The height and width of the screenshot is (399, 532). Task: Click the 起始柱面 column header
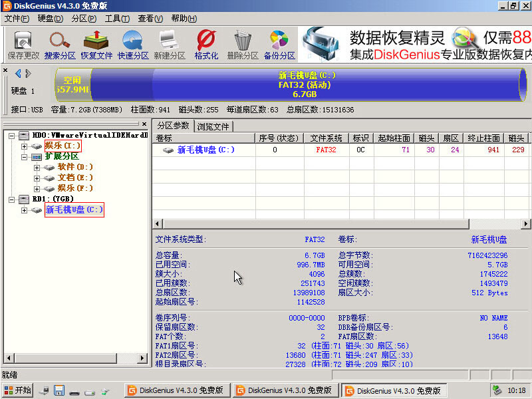click(x=394, y=138)
